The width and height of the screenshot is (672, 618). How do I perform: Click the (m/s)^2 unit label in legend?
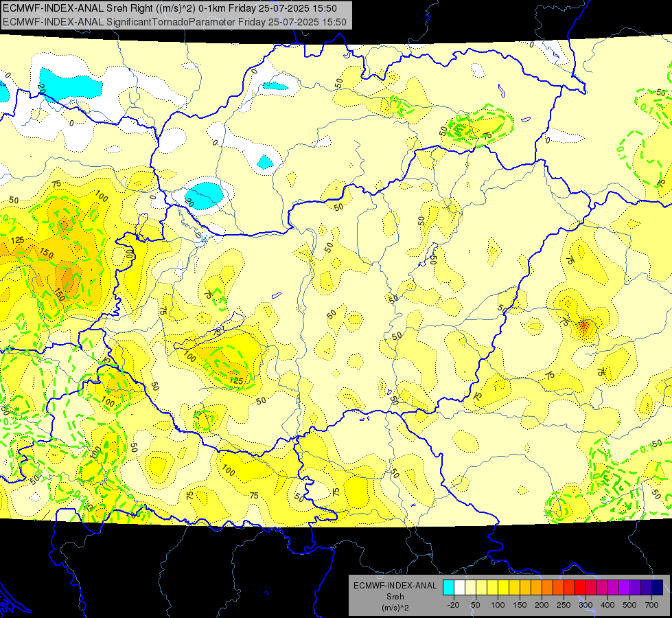[395, 608]
